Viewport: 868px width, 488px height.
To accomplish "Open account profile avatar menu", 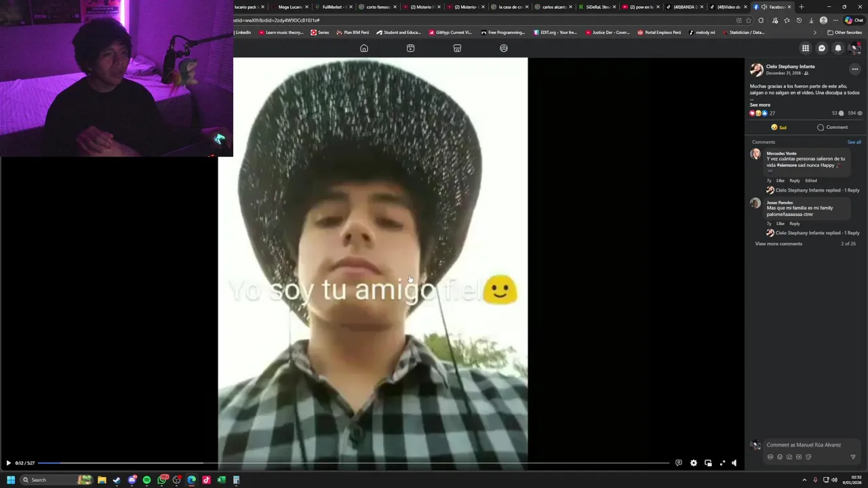I will pos(855,48).
